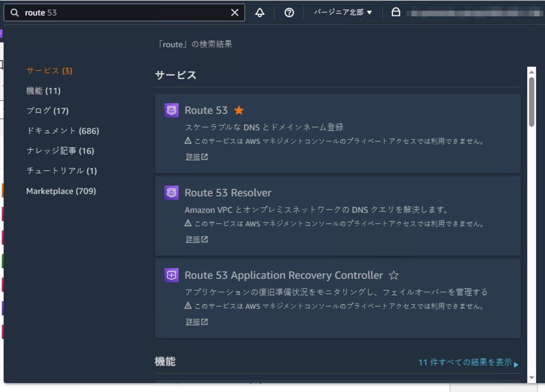This screenshot has width=545, height=392.
Task: Select the ドキュメント (686) filter
Action: click(x=63, y=131)
